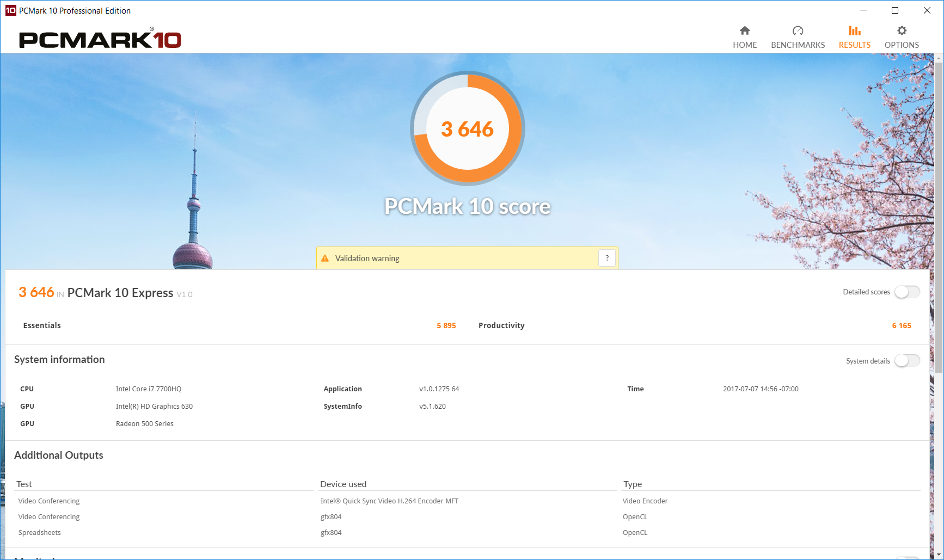The width and height of the screenshot is (944, 560).
Task: Click the System information heading
Action: click(59, 360)
